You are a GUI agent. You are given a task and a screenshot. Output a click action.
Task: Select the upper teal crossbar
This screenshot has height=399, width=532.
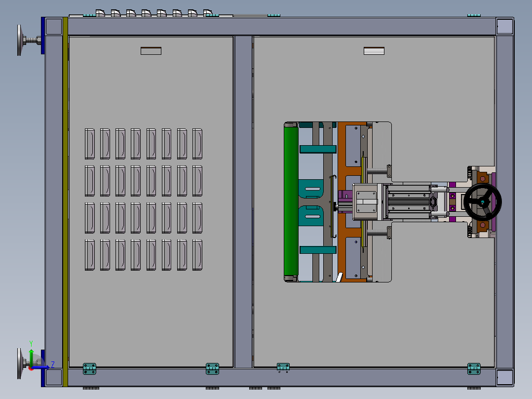pos(318,149)
